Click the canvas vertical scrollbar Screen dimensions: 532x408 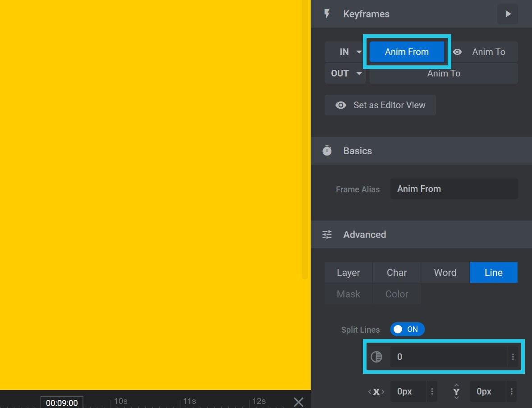click(x=305, y=139)
